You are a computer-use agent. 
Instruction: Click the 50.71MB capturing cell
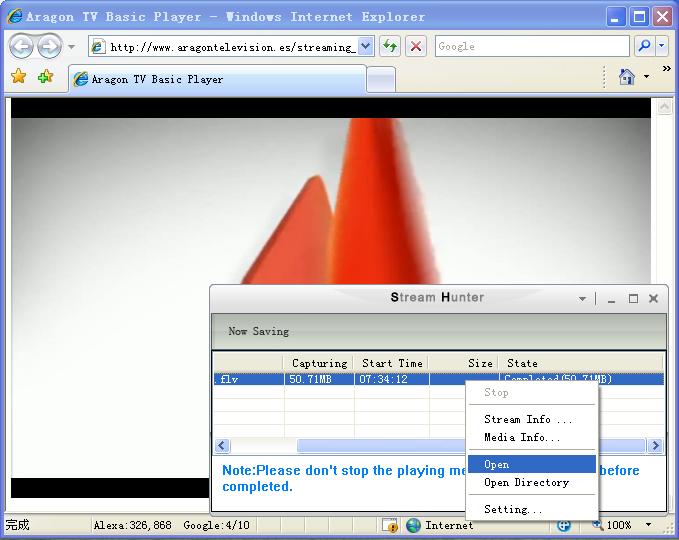[x=319, y=379]
